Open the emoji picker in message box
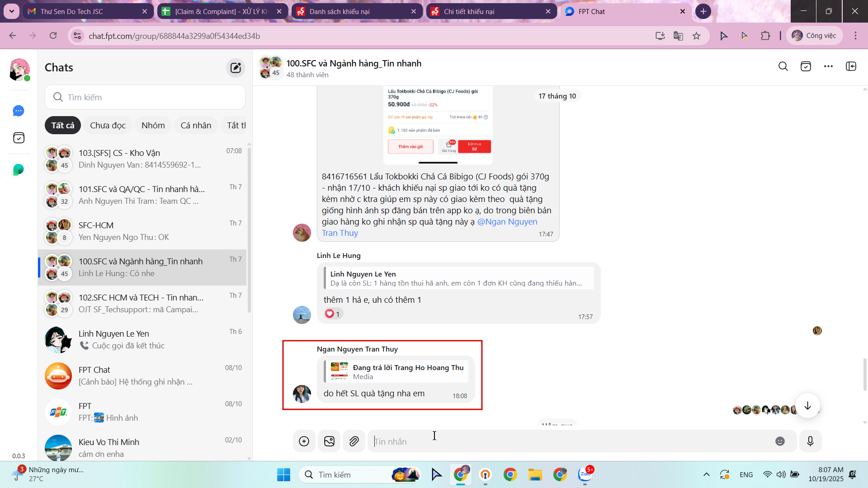Screen dimensions: 868x488 780,441
